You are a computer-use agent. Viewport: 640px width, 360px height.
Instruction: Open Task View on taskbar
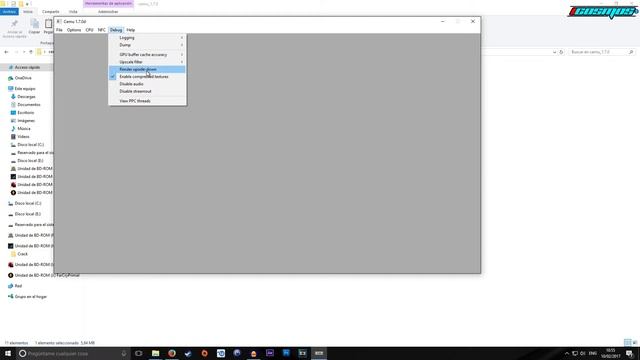point(139,353)
